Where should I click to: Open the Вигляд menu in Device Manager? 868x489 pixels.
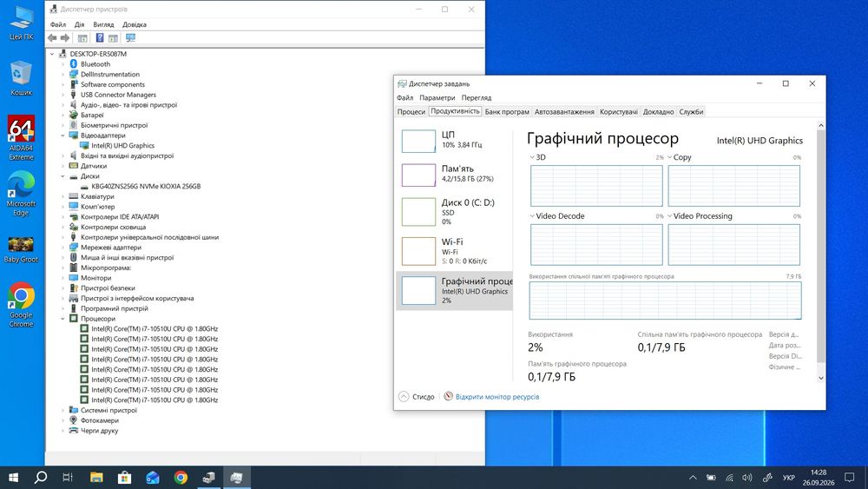click(x=103, y=24)
